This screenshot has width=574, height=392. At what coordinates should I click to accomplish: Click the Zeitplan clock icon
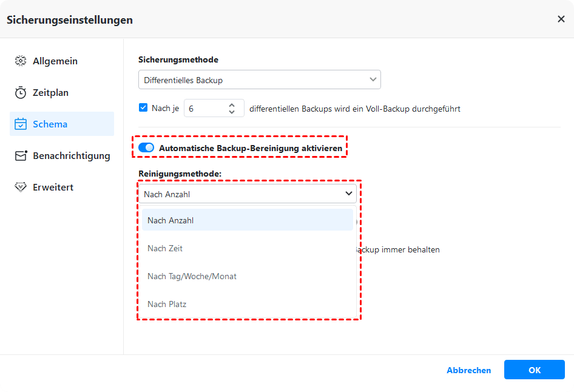21,93
